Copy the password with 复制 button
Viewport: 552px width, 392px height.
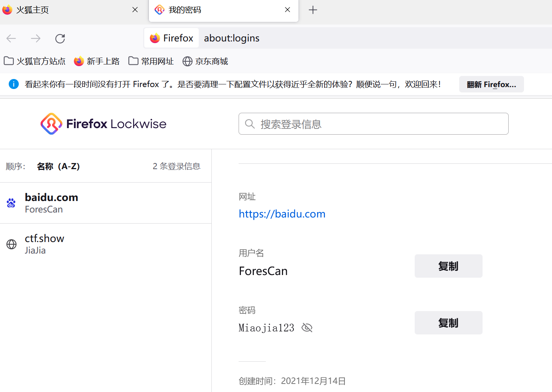(448, 323)
